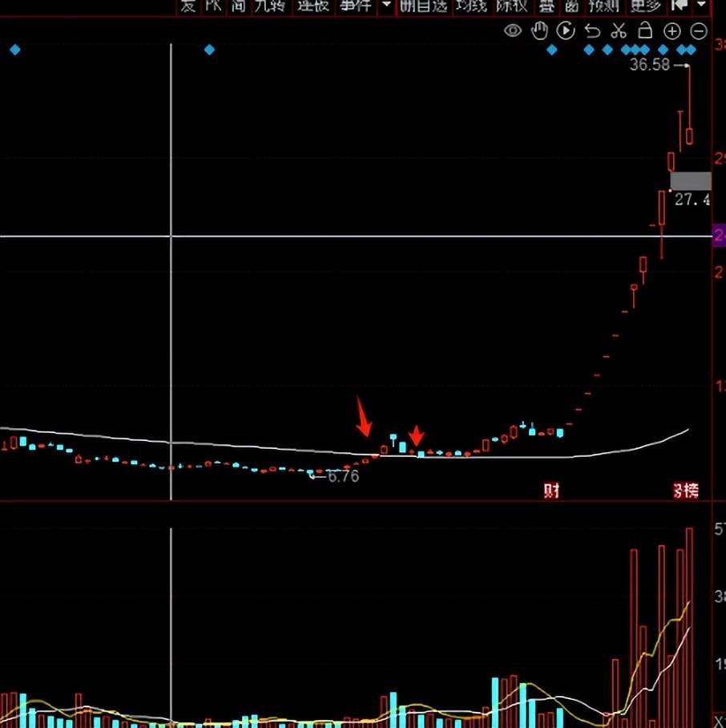Click the 删自选 button
The width and height of the screenshot is (726, 728).
(424, 6)
